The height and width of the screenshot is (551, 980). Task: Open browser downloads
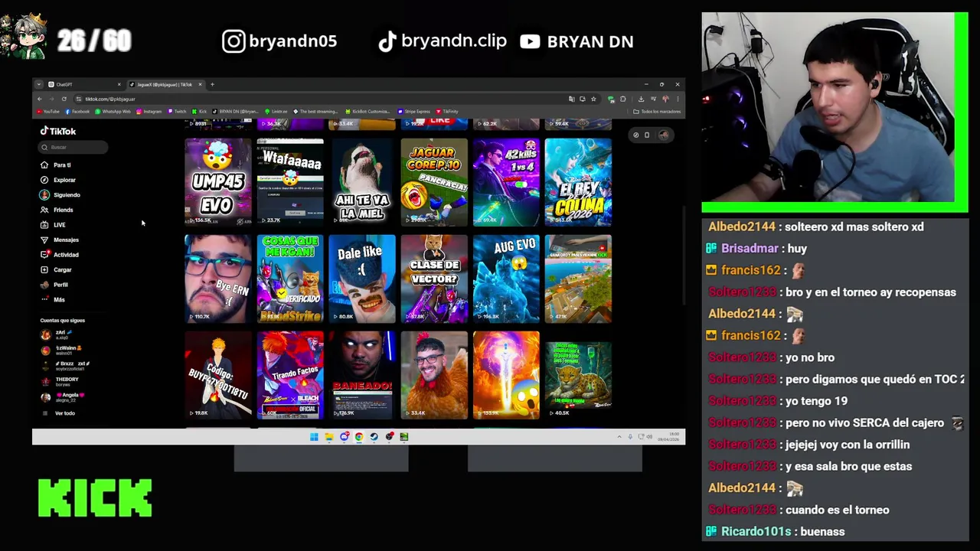click(641, 99)
